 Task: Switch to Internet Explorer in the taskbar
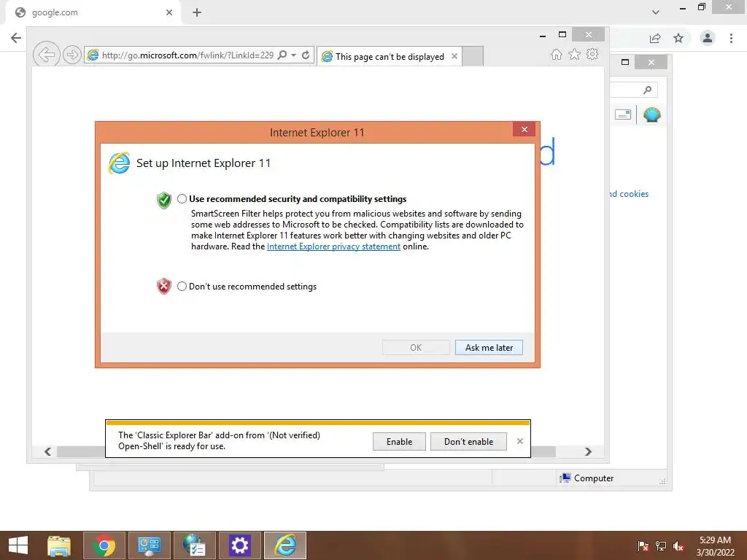pyautogui.click(x=285, y=545)
